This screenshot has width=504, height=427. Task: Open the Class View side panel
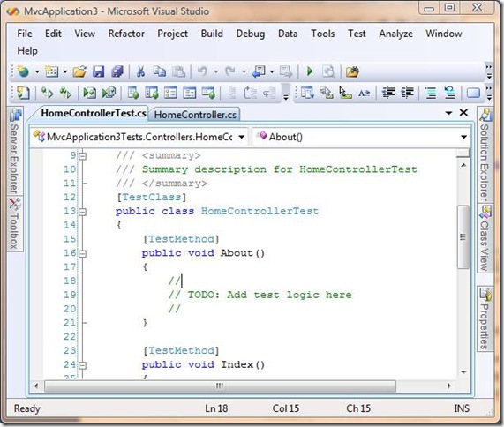click(485, 237)
